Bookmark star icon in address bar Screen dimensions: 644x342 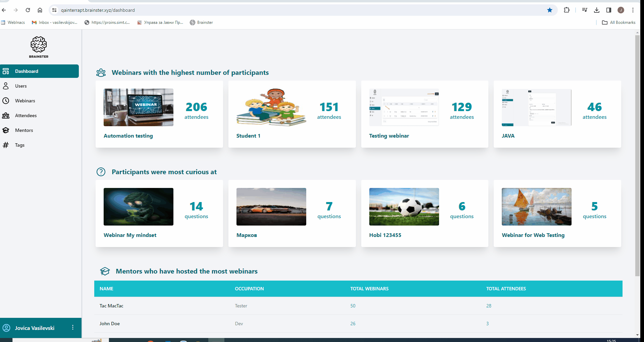tap(550, 10)
